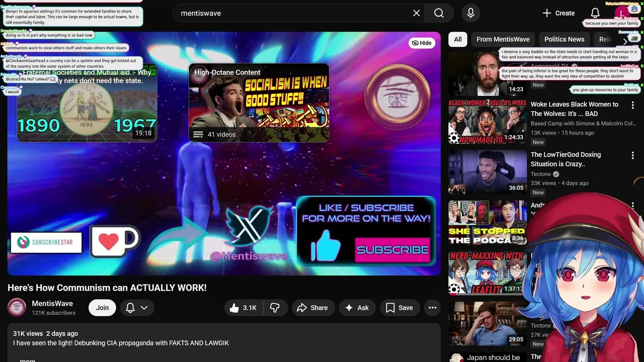Join the MentisWave channel membership
Screen dimensions: 644x362
[102, 308]
